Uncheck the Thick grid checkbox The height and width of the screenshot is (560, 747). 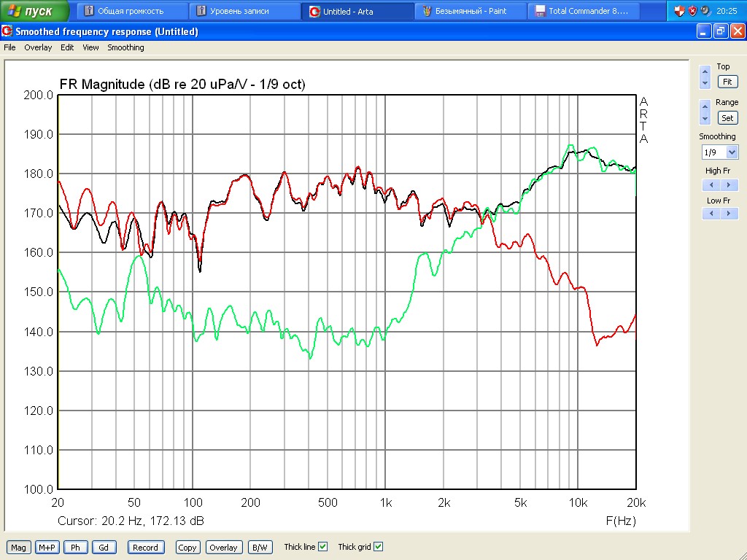click(x=379, y=547)
